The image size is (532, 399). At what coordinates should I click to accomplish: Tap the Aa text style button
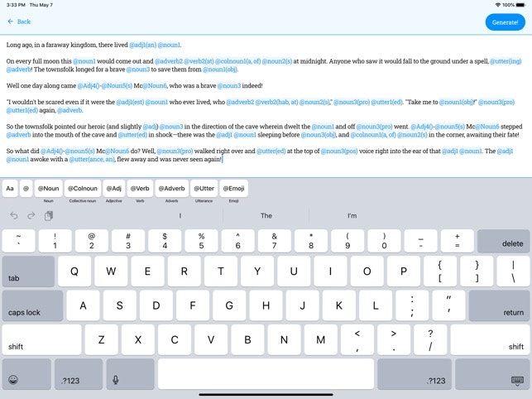tap(10, 189)
